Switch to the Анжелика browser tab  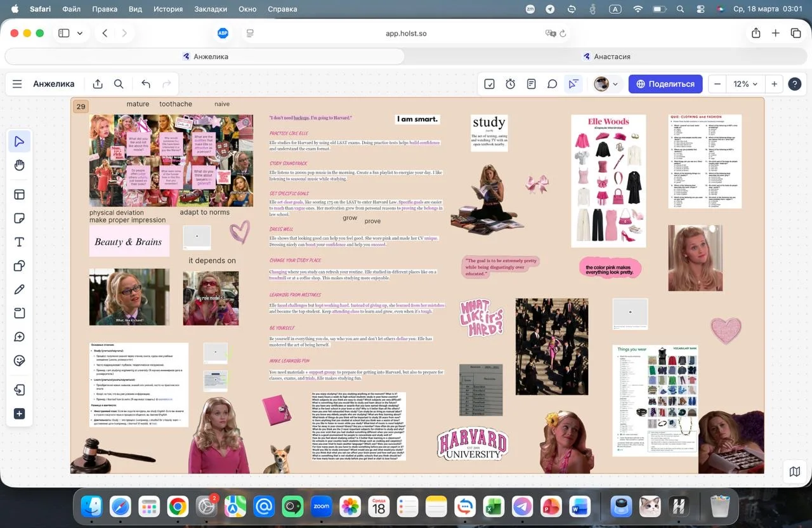(205, 56)
